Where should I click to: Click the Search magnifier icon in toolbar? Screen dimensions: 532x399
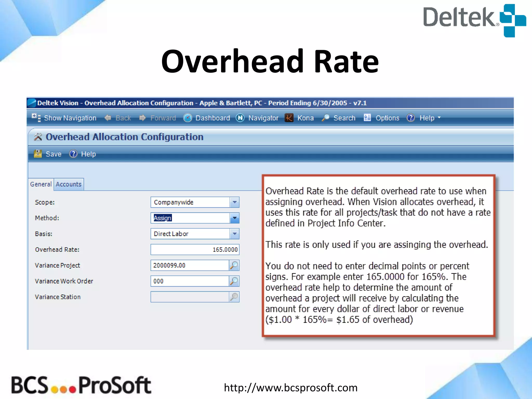[325, 118]
